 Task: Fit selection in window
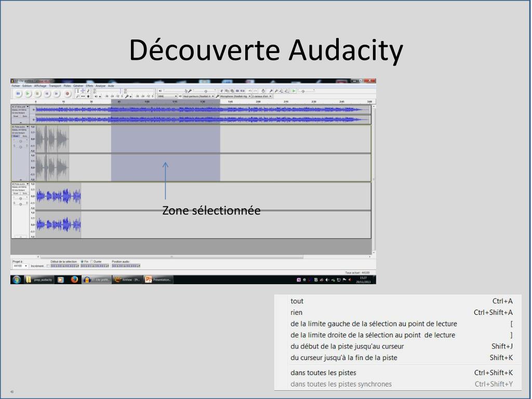pos(281,91)
